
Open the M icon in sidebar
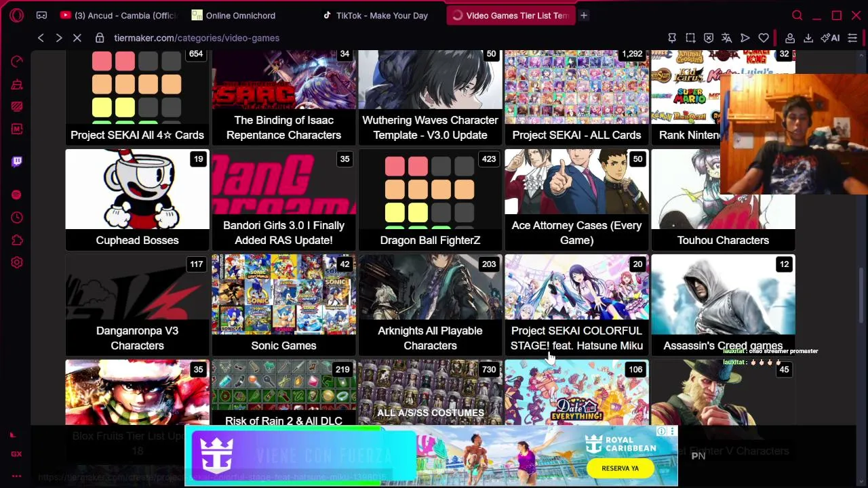point(17,129)
